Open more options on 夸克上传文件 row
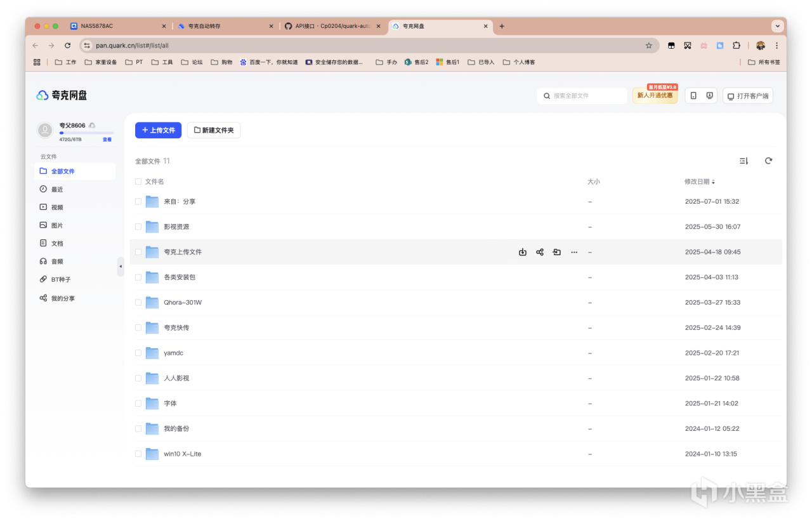 coord(574,252)
